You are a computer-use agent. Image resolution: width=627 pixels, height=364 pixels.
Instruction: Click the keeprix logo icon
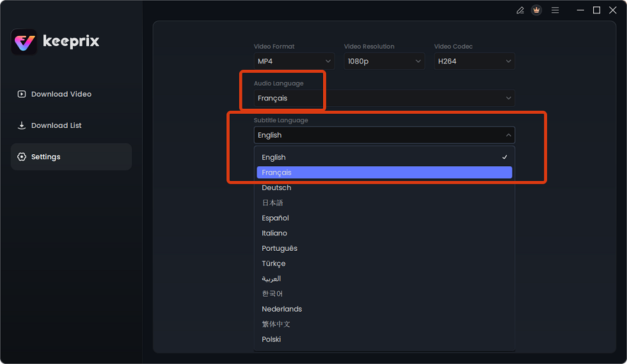pyautogui.click(x=24, y=42)
